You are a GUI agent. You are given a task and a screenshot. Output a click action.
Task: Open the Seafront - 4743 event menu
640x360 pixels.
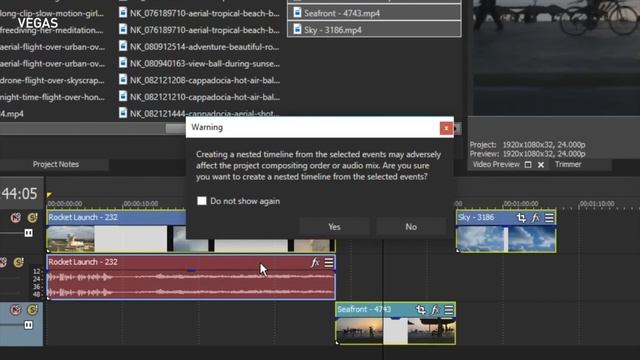449,310
